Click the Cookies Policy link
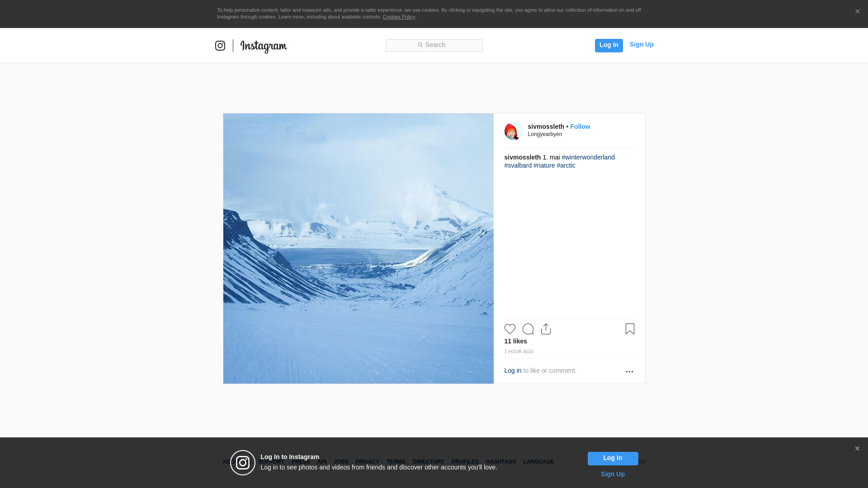 click(x=398, y=17)
